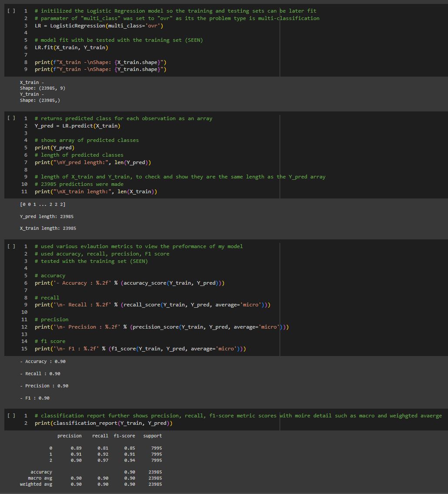Select class 0 recall value 0.81

pos(103,448)
